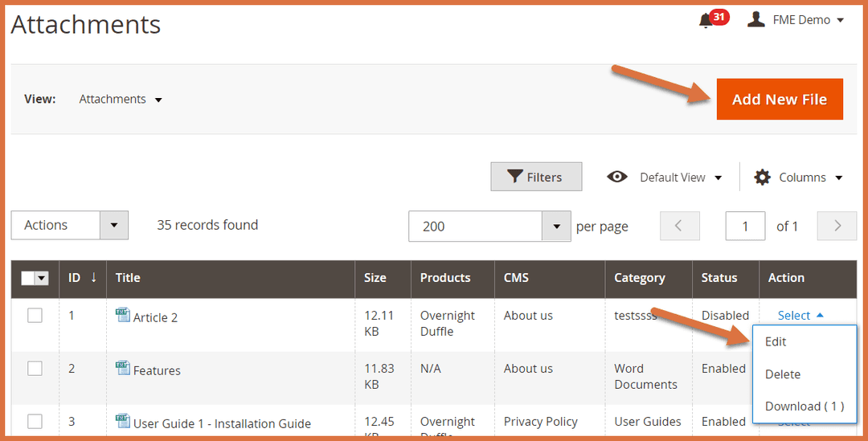Go to previous page arrow

(x=679, y=226)
